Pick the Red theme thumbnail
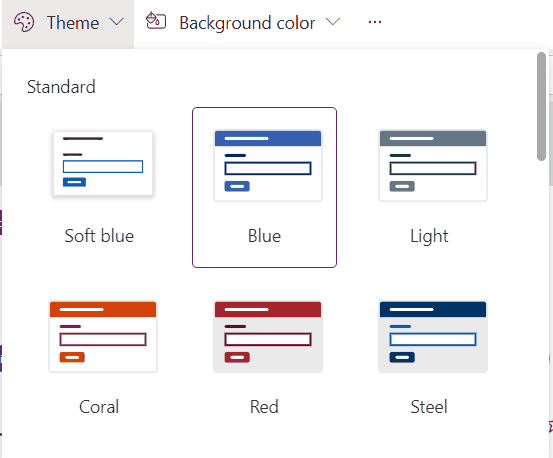 268,337
